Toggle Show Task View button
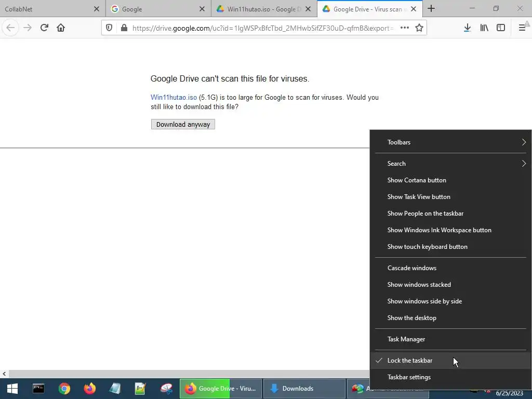The width and height of the screenshot is (532, 399). (450, 197)
